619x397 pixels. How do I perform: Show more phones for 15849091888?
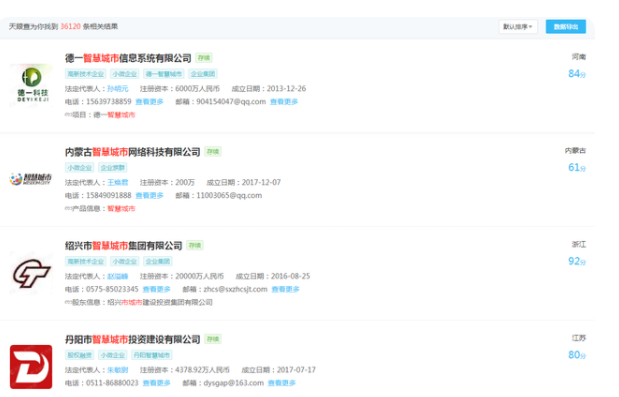149,195
